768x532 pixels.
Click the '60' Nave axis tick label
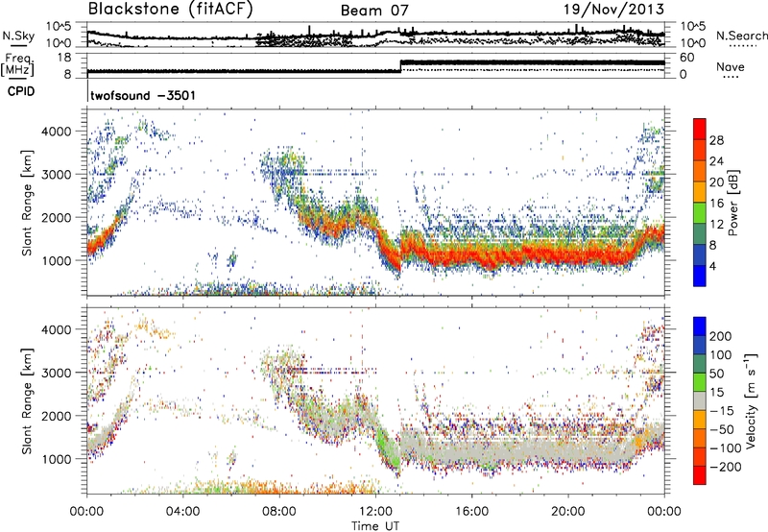686,58
